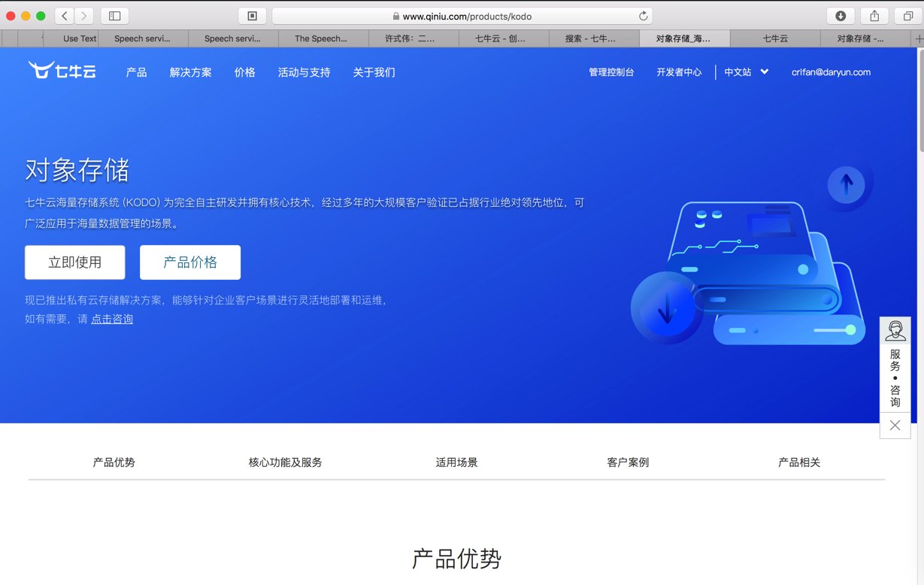Click the address bar URL field
924x585 pixels.
tap(462, 16)
